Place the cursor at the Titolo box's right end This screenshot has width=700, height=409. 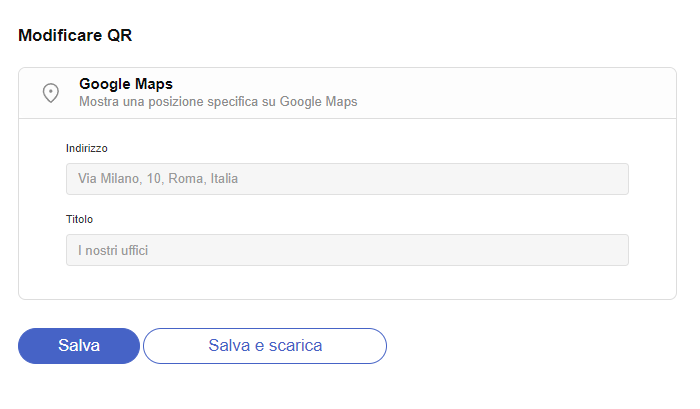(618, 250)
